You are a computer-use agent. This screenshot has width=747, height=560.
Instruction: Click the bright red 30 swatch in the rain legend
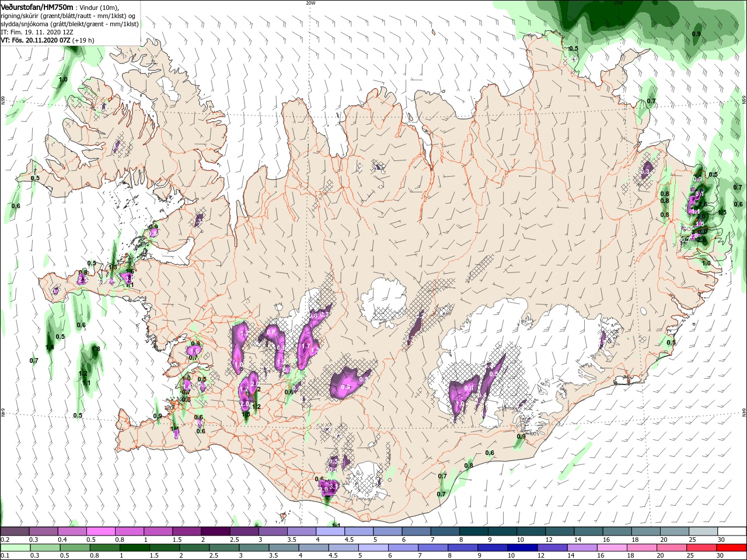(732, 548)
